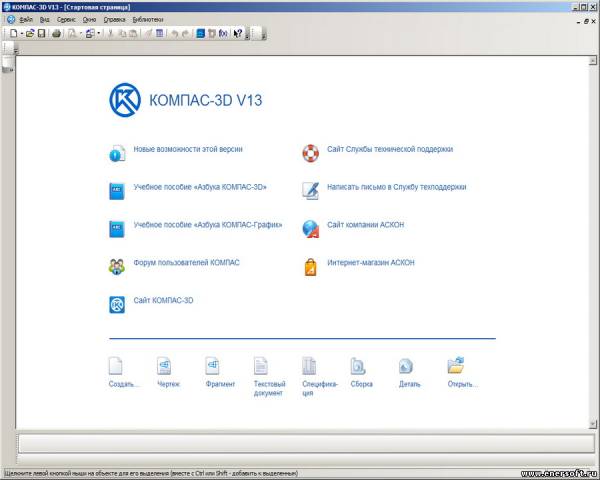The width and height of the screenshot is (600, 480).
Task: Open link Форум пользователей КОМПАС
Action: [186, 263]
